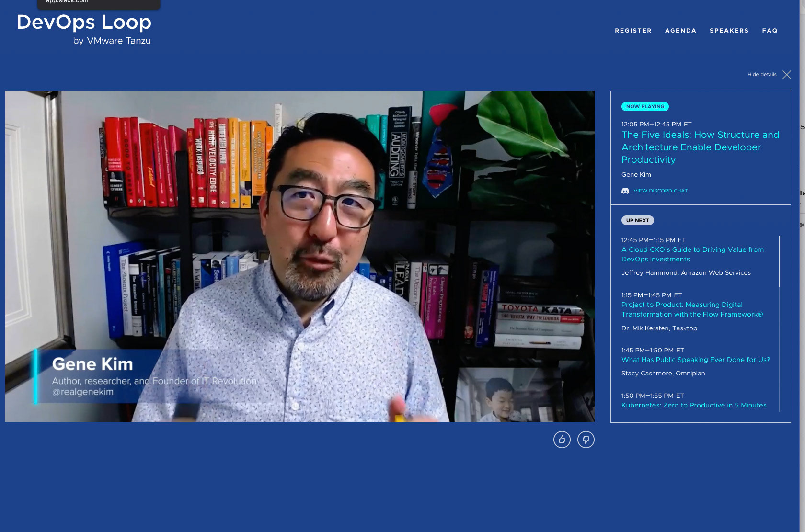Open Kubernetes: Zero to Productive session link
The image size is (805, 532).
694,405
